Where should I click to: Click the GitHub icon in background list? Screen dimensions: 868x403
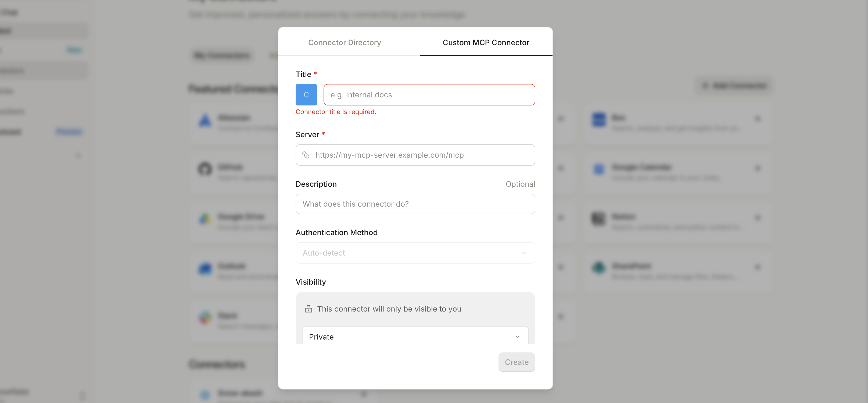point(205,169)
